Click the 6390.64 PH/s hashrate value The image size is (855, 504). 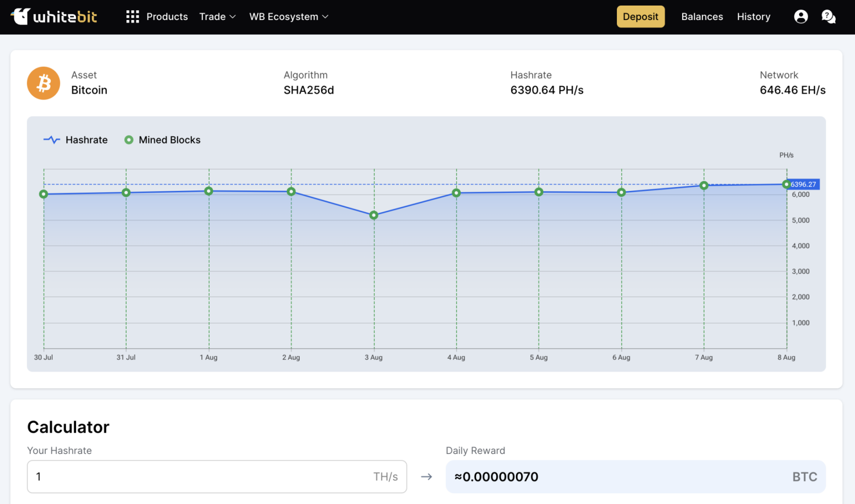click(x=547, y=90)
